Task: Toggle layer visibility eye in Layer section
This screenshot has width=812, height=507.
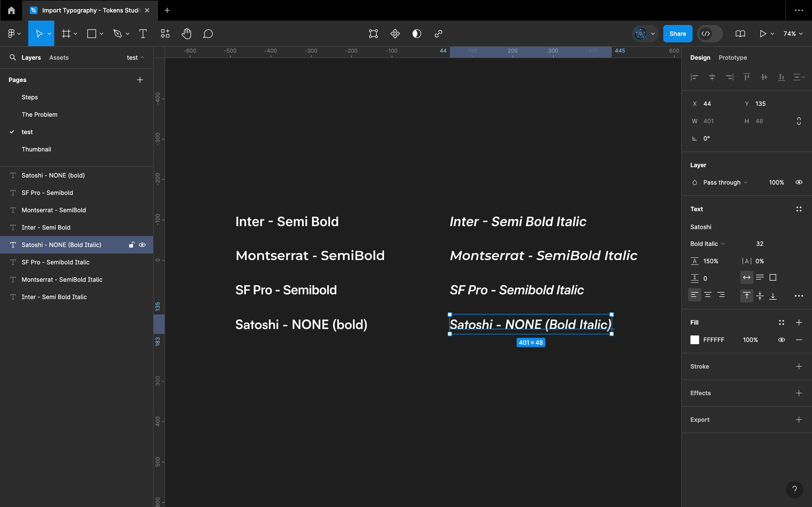Action: click(799, 182)
